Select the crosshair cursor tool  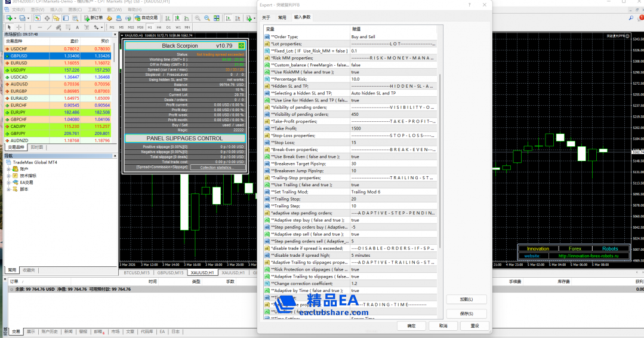point(19,27)
